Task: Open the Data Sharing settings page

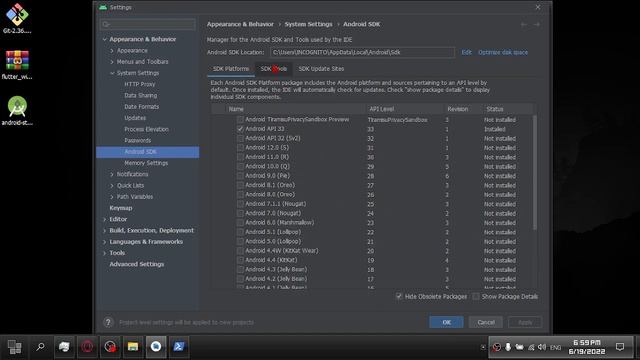Action: (x=140, y=96)
